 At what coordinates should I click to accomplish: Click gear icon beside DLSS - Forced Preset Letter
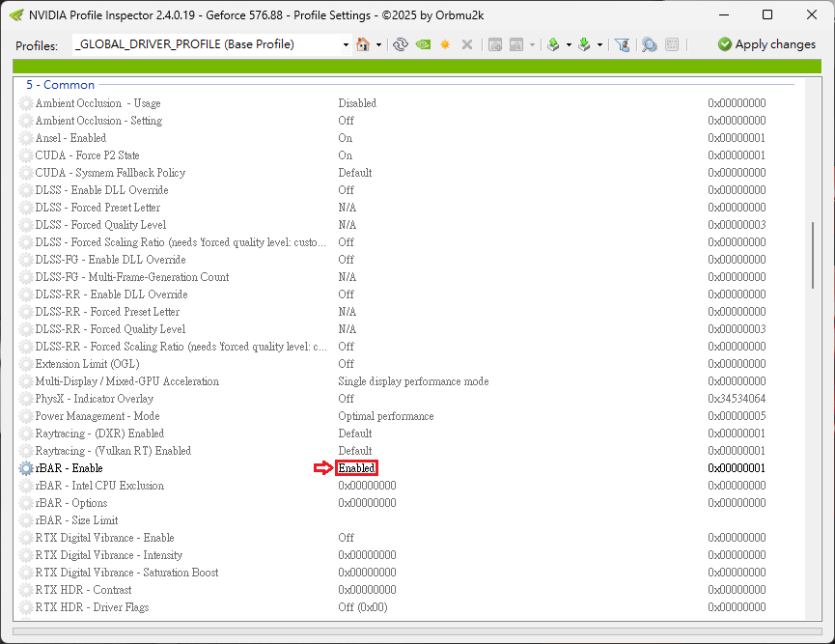[x=26, y=208]
